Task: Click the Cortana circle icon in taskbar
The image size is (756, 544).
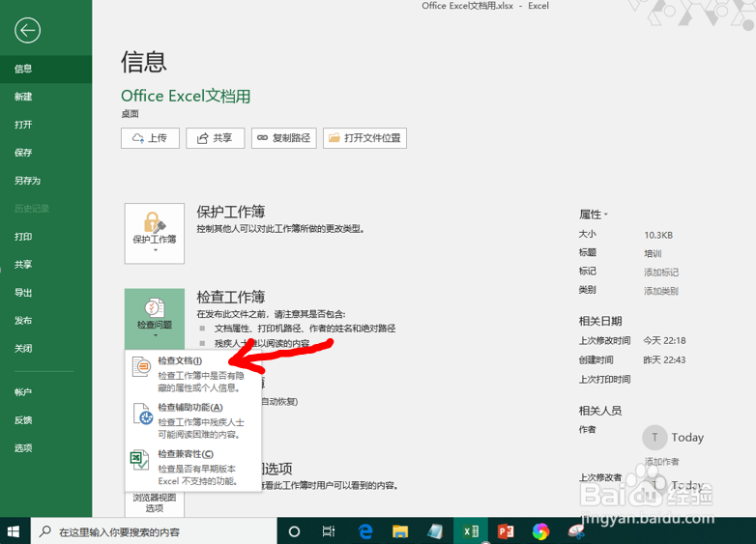Action: (294, 531)
